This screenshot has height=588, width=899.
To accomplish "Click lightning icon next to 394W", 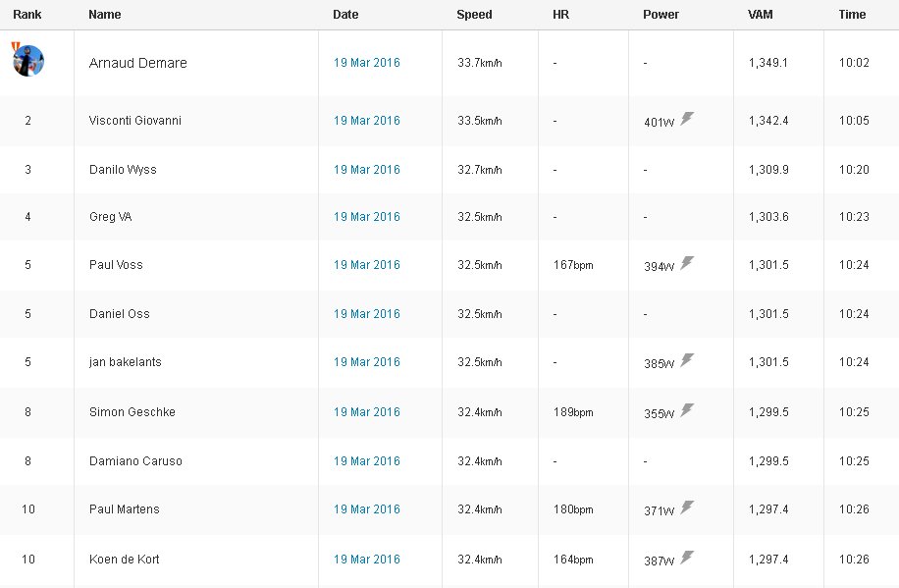I will click(687, 263).
